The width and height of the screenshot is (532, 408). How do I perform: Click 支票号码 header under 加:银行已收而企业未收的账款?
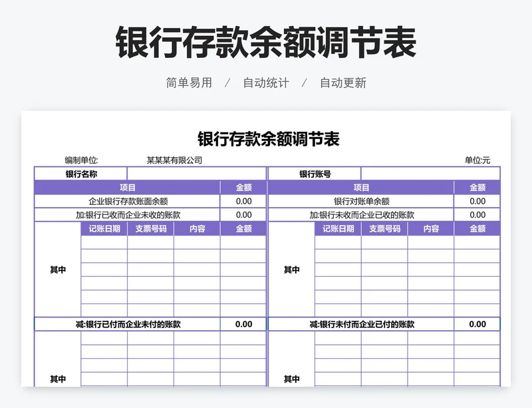tap(151, 229)
